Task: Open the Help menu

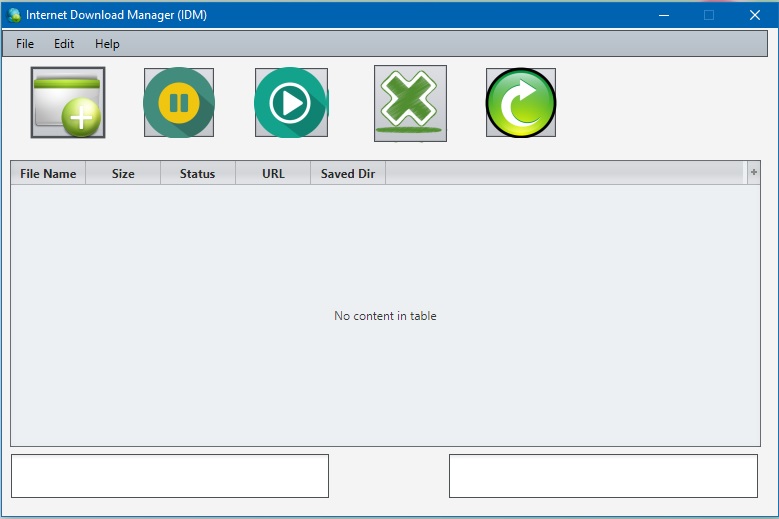Action: pos(107,44)
